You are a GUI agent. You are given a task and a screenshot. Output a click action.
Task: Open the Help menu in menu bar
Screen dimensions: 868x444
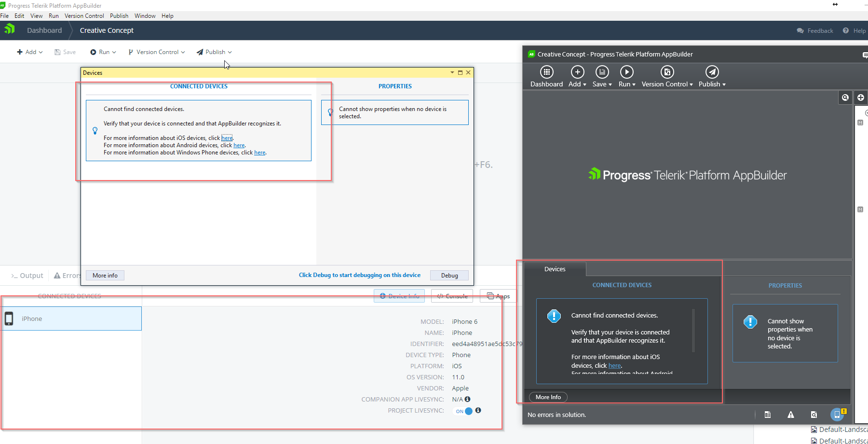(167, 16)
